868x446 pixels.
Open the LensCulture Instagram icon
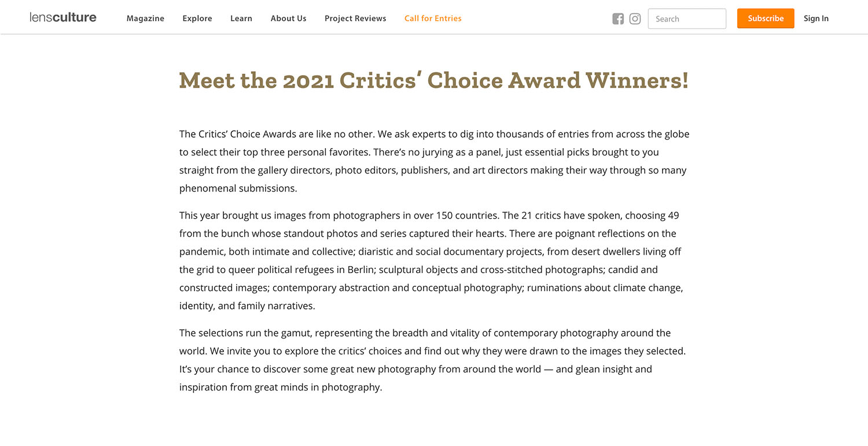pyautogui.click(x=635, y=19)
